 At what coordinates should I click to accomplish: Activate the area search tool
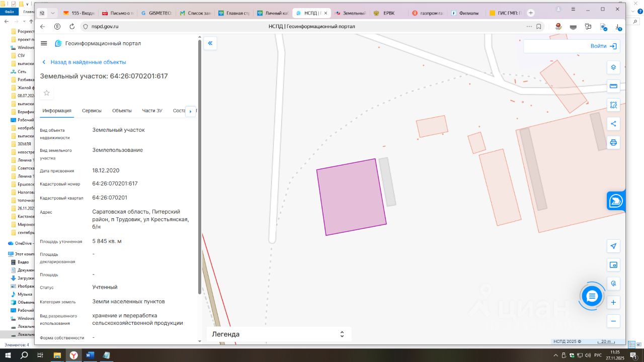pyautogui.click(x=613, y=105)
